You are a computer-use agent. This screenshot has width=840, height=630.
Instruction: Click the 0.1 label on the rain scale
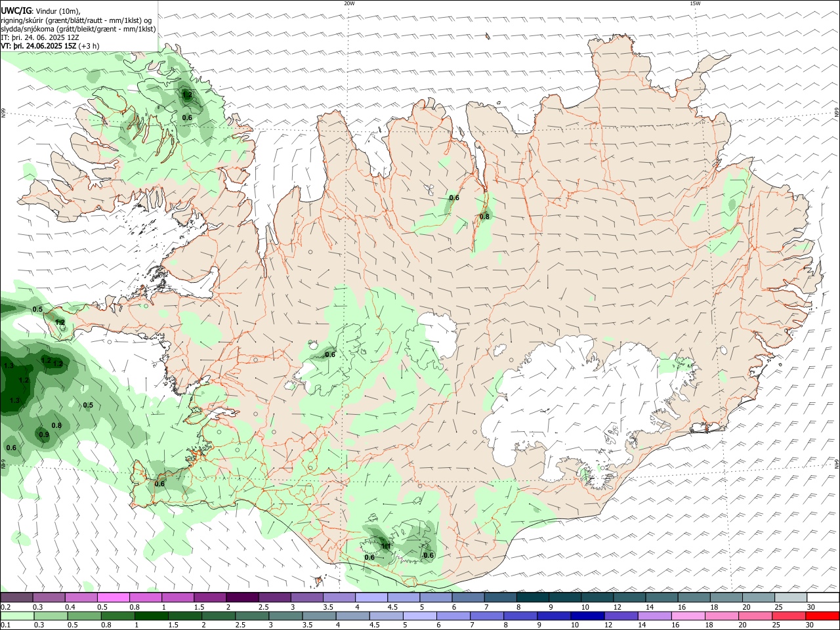pos(5,625)
